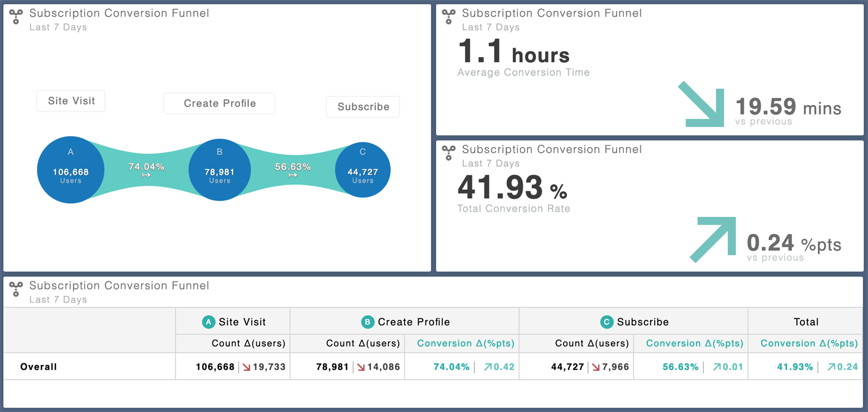Click the Create Profile step label button
868x412 pixels.
pos(219,103)
